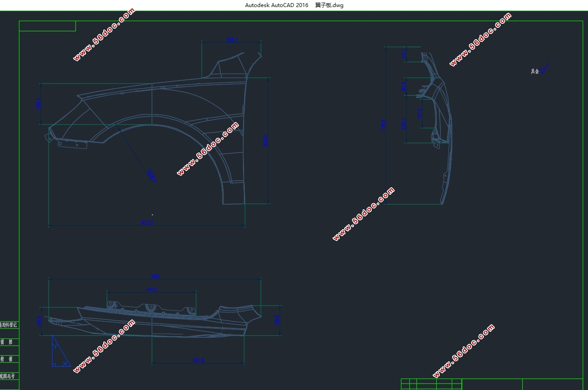Click the AutoCAD 2016 翼子板.dwg title text
This screenshot has width=588, height=390.
[294, 5]
